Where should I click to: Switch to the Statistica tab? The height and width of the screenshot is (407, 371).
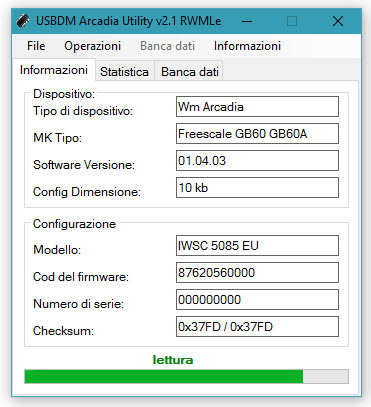pos(124,72)
